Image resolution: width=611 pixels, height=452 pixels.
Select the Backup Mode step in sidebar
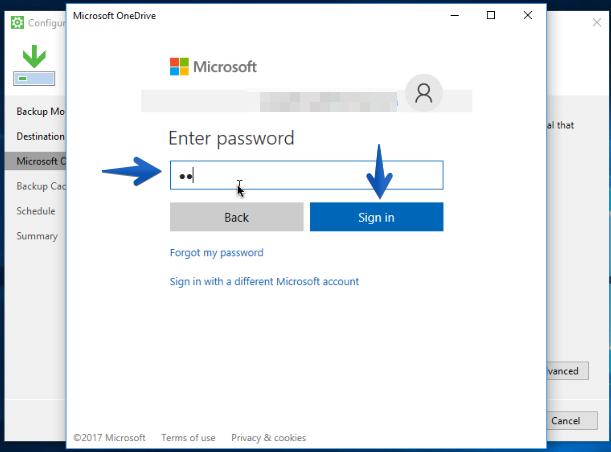pos(40,111)
